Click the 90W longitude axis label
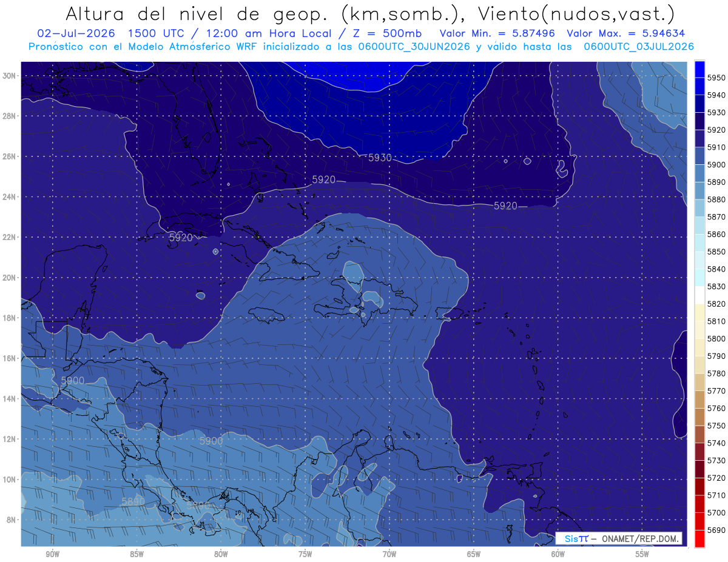The image size is (728, 562). click(52, 554)
